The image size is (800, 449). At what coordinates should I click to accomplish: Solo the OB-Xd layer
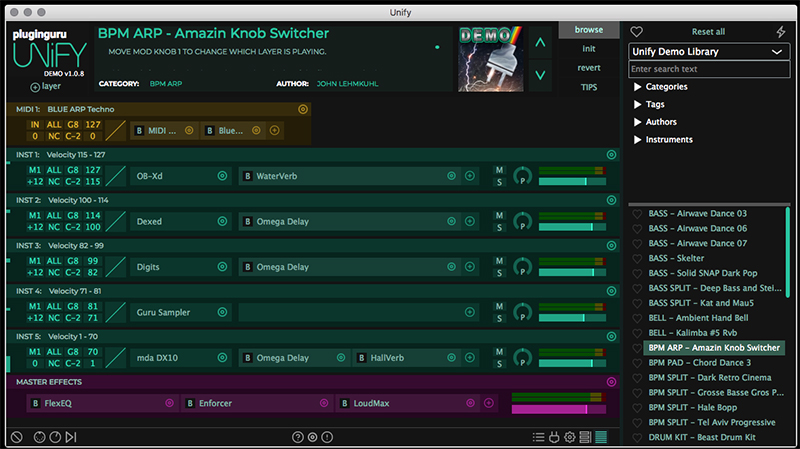(499, 182)
